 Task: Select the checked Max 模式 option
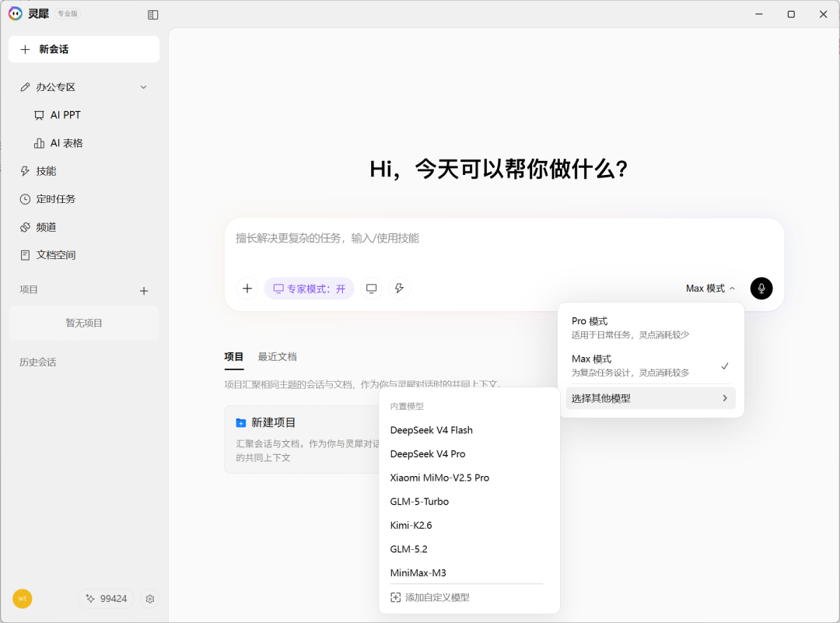[651, 366]
